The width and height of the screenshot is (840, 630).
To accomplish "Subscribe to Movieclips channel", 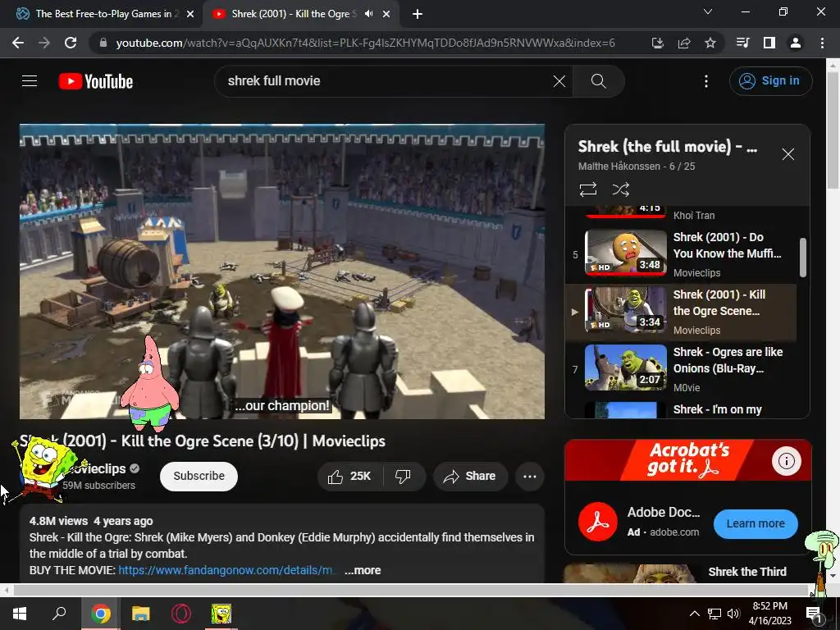I will tap(199, 477).
